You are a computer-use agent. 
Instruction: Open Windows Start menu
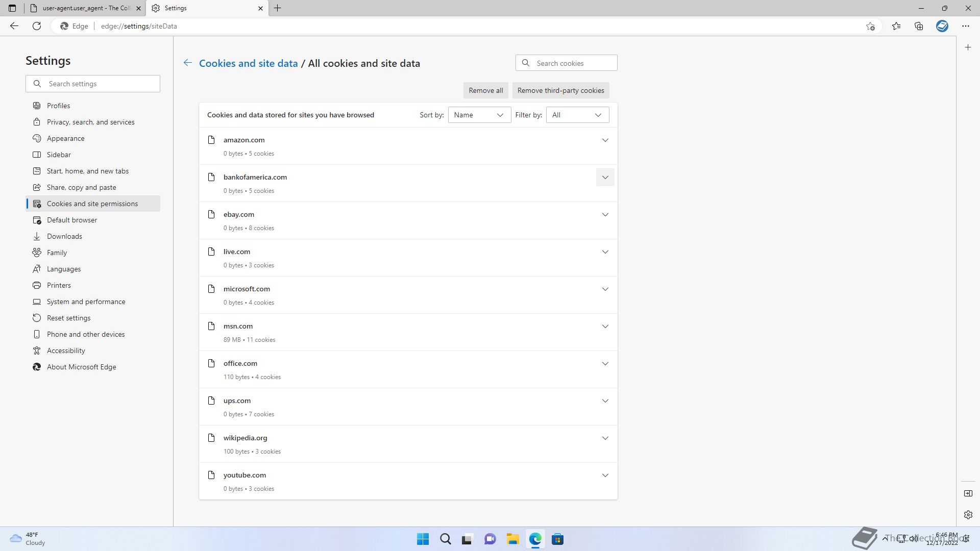[x=423, y=539]
